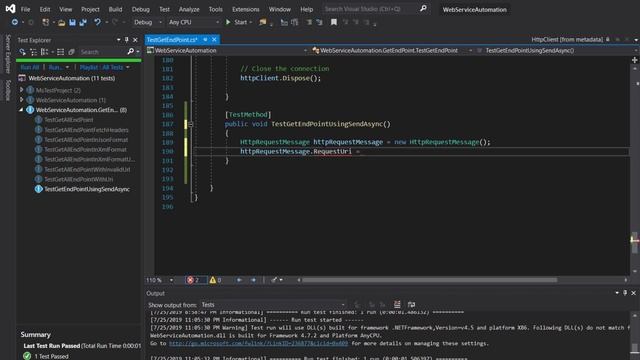
Task: Open the Test menu
Action: pos(164,9)
